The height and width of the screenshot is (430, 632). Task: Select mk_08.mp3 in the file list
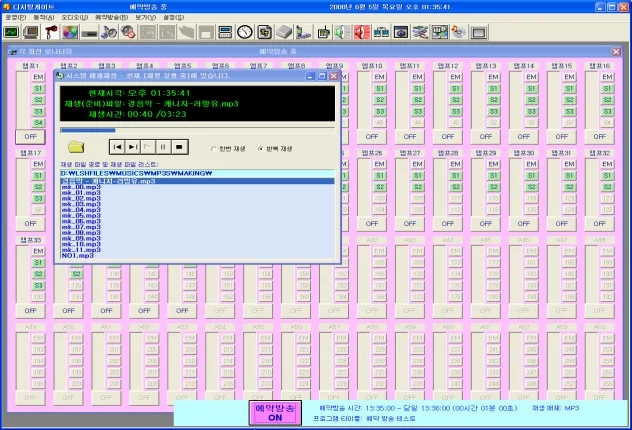81,233
